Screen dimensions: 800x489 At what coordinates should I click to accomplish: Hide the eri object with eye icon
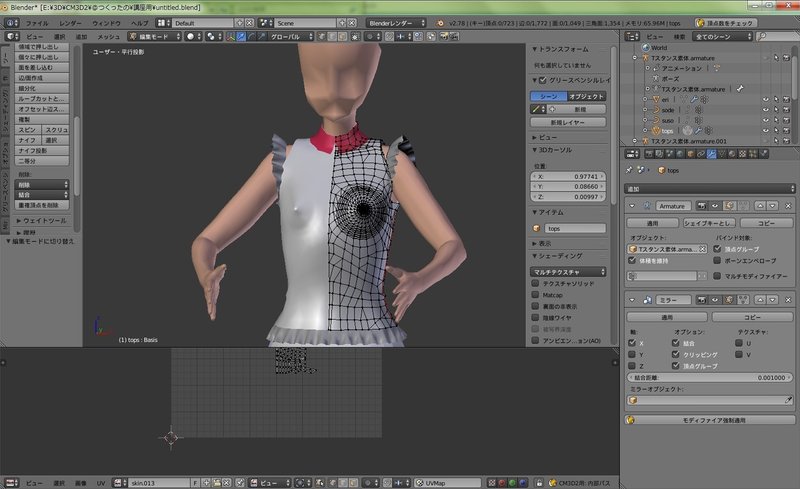pyautogui.click(x=766, y=100)
